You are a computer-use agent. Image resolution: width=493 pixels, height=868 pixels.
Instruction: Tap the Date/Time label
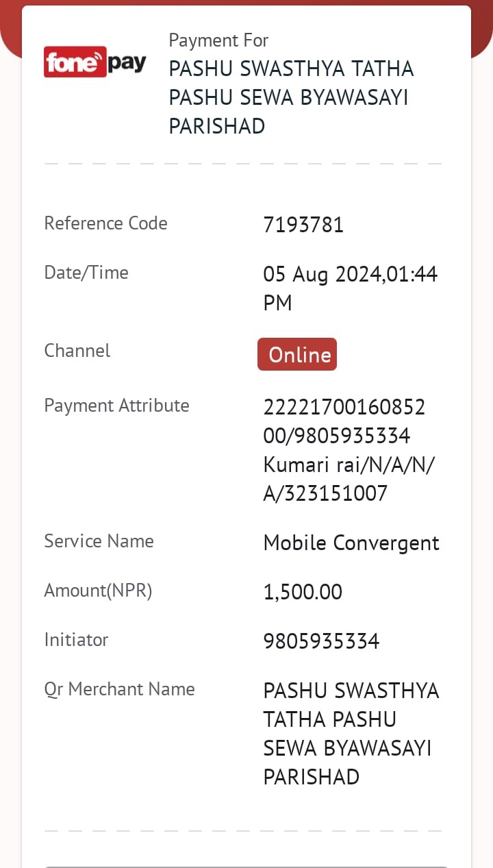[x=86, y=273]
